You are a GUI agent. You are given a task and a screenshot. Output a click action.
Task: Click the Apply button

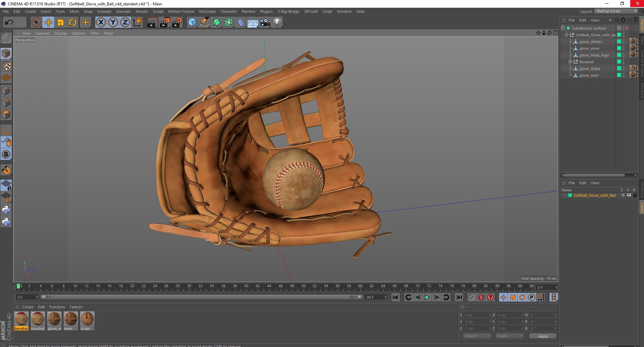pos(543,336)
